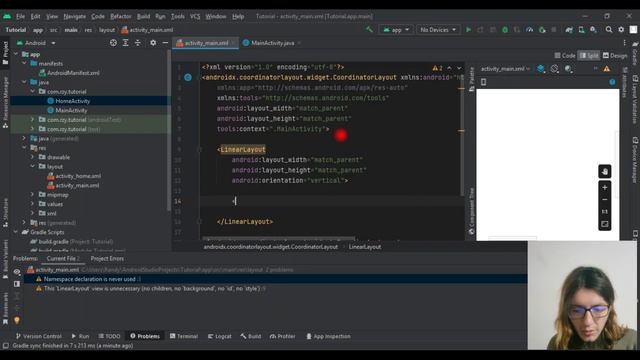Select HomeActivity in project tree
Viewport: 640px width, 360px height.
[x=73, y=101]
